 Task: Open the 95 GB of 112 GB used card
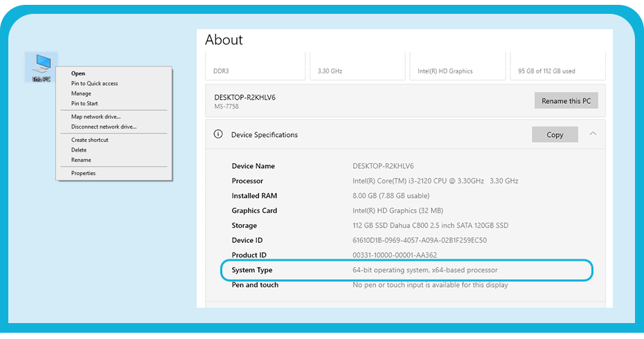coord(556,66)
